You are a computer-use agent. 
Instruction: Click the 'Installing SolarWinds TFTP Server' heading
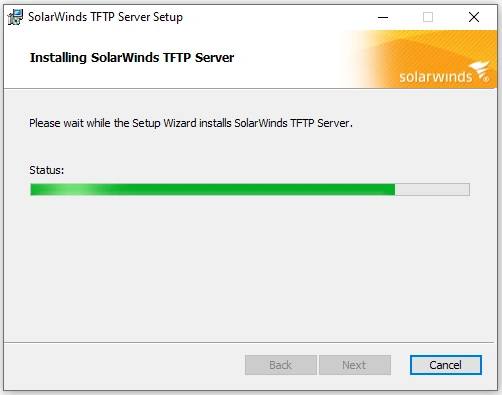pyautogui.click(x=132, y=57)
